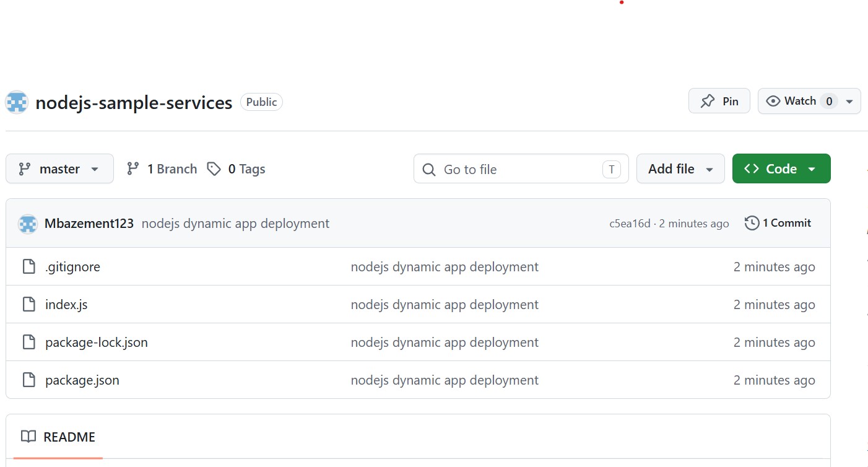Switch to the README tab
This screenshot has width=868, height=467.
point(58,437)
